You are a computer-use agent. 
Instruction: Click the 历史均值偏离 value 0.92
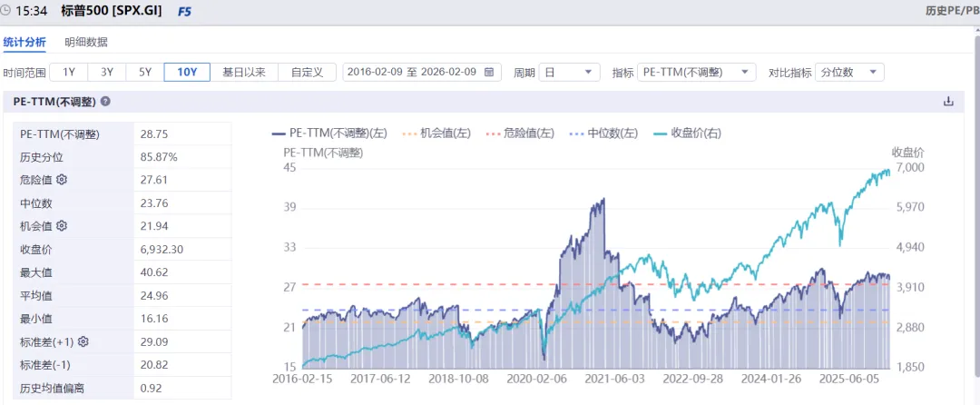click(152, 388)
